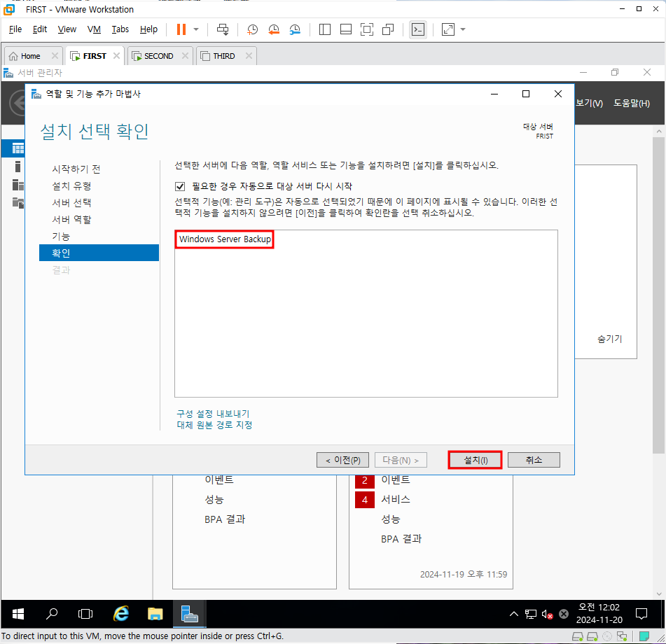Screen dimensions: 666x644
Task: Click the Server Manager vertical scrollbar
Action: (x=659, y=295)
